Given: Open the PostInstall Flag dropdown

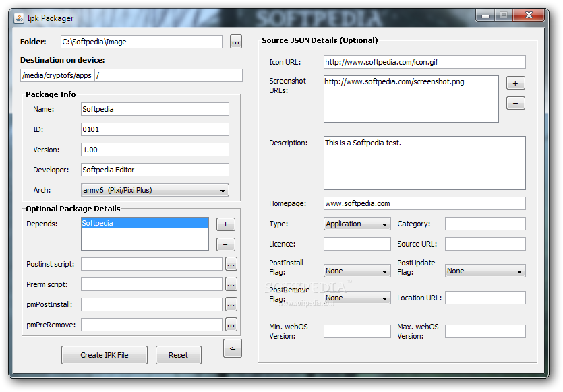Looking at the screenshot, I should click(357, 271).
